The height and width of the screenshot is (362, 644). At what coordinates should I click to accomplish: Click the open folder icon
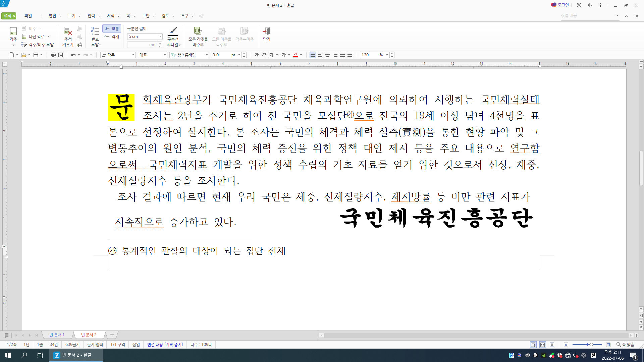(23, 55)
